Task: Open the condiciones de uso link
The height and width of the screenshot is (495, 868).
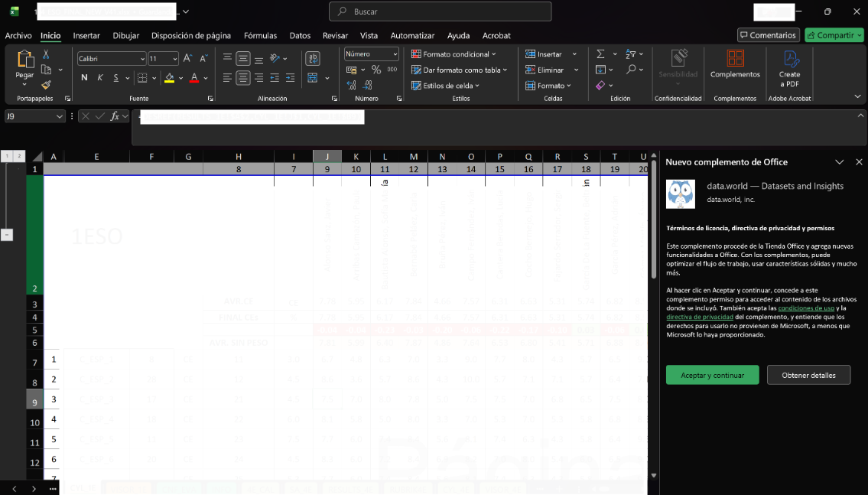Action: click(806, 308)
